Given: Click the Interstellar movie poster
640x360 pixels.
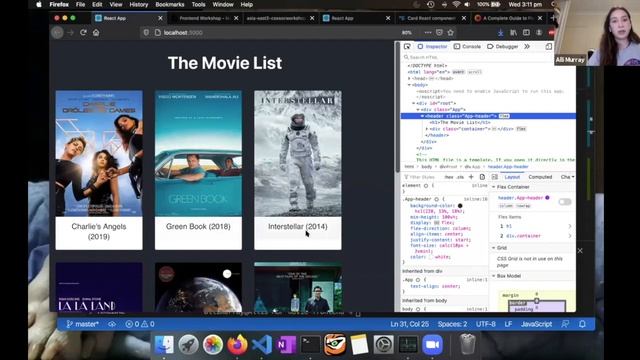Looking at the screenshot, I should pos(298,153).
